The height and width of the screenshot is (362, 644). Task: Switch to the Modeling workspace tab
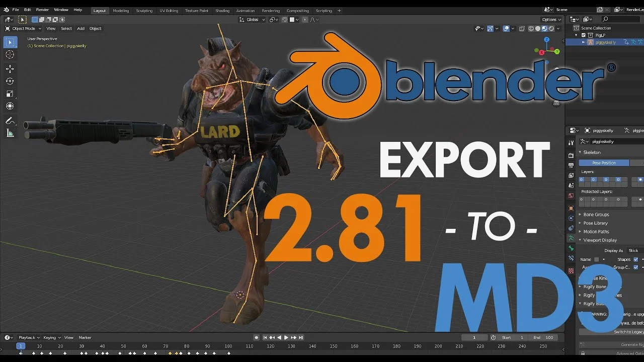click(x=121, y=11)
